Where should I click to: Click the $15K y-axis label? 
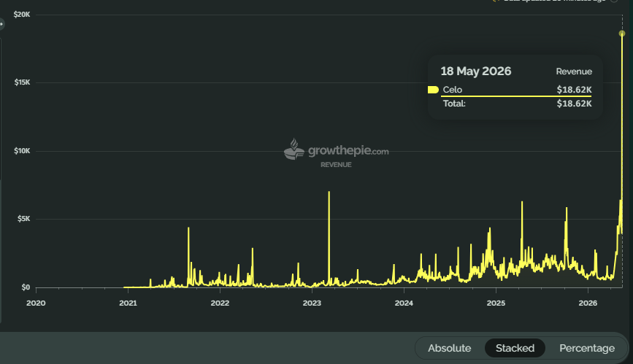coord(22,82)
